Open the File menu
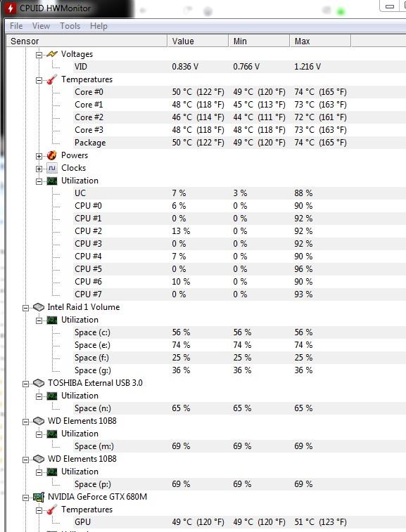Image resolution: width=406 pixels, height=532 pixels. [x=16, y=26]
